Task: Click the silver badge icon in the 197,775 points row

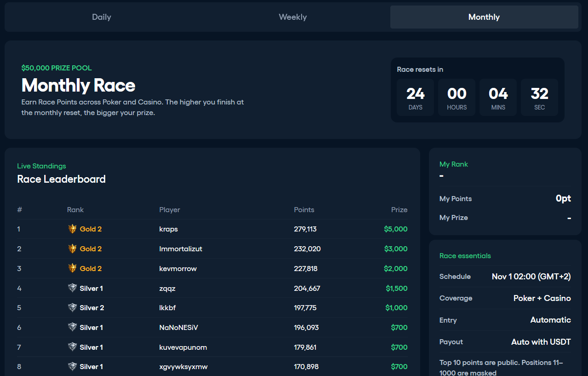Action: [72, 307]
